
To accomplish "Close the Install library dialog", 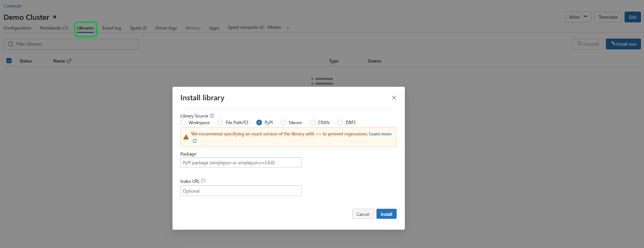I will 394,98.
